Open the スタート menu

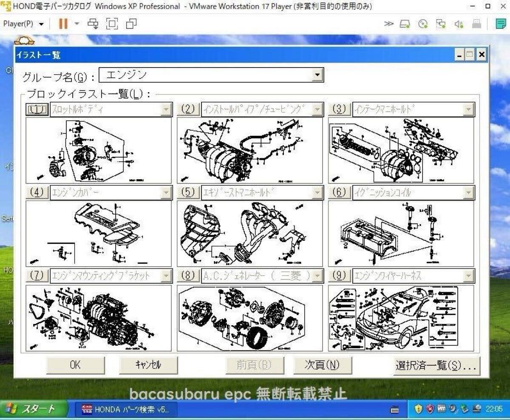point(34,409)
